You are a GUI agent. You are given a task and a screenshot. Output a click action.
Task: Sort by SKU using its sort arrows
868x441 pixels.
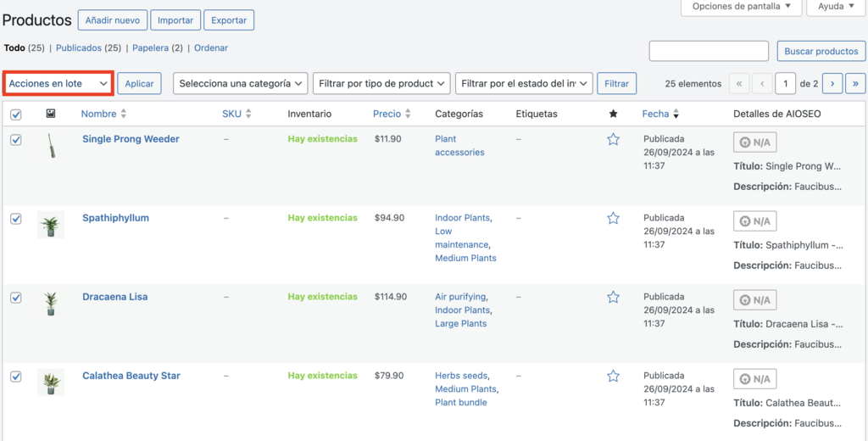coord(248,114)
